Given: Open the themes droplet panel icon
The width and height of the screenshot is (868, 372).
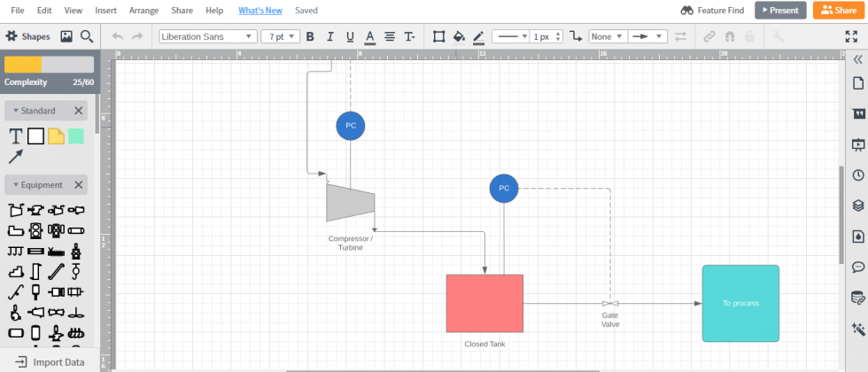Looking at the screenshot, I should click(858, 236).
